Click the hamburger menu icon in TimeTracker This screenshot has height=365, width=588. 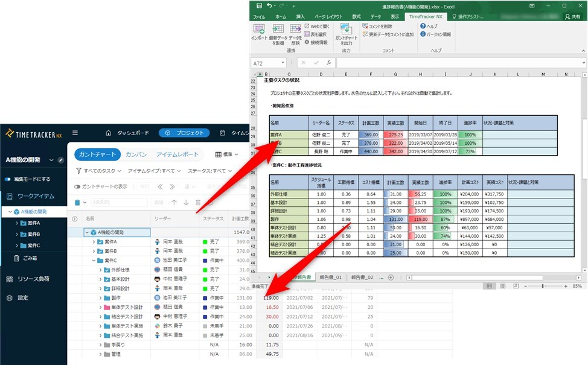tap(75, 133)
